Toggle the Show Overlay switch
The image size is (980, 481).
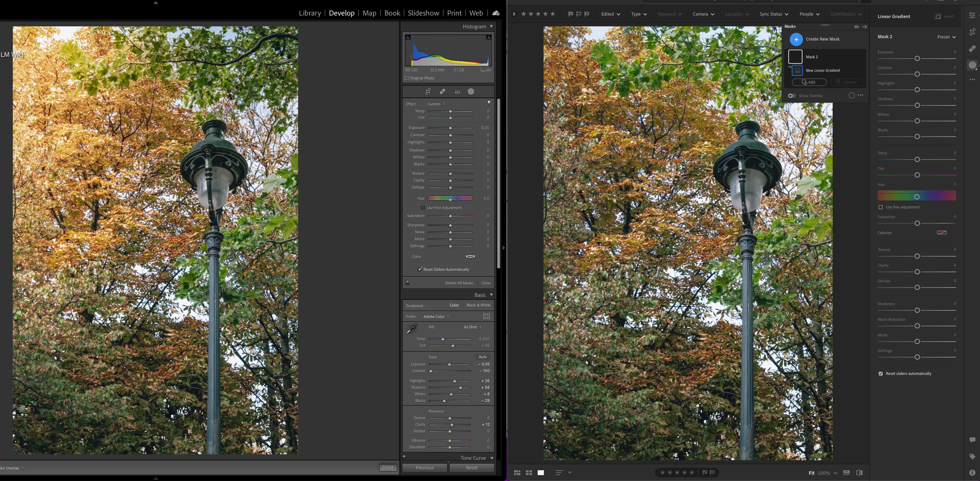coord(792,95)
